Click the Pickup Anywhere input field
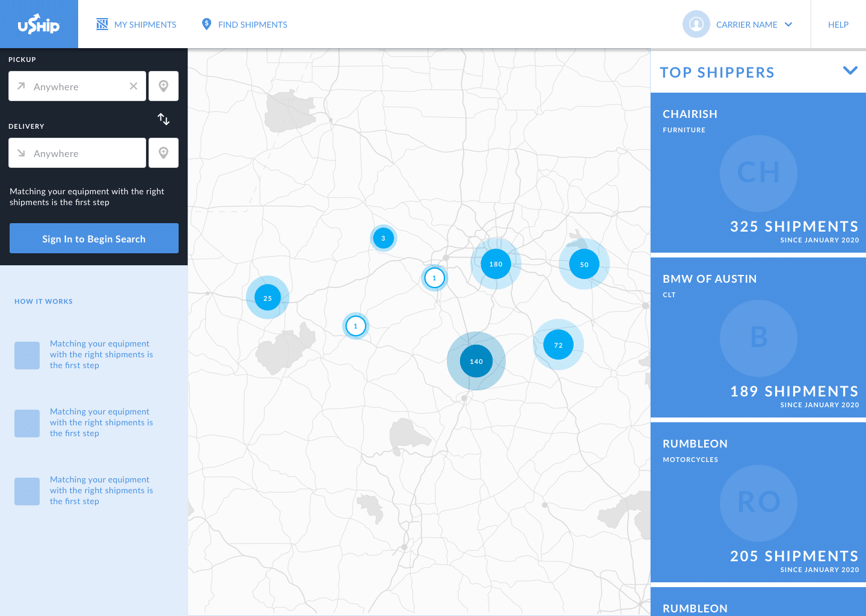Screen dimensions: 866x616 (x=77, y=86)
